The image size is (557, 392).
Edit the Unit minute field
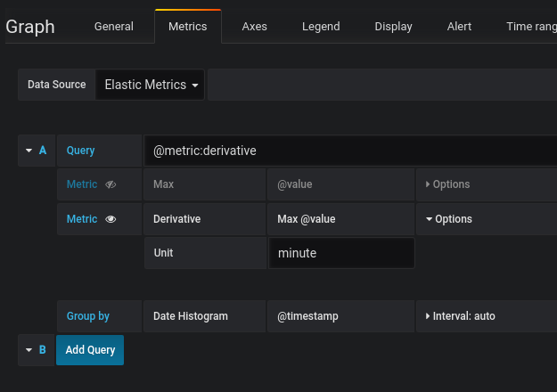coord(341,253)
